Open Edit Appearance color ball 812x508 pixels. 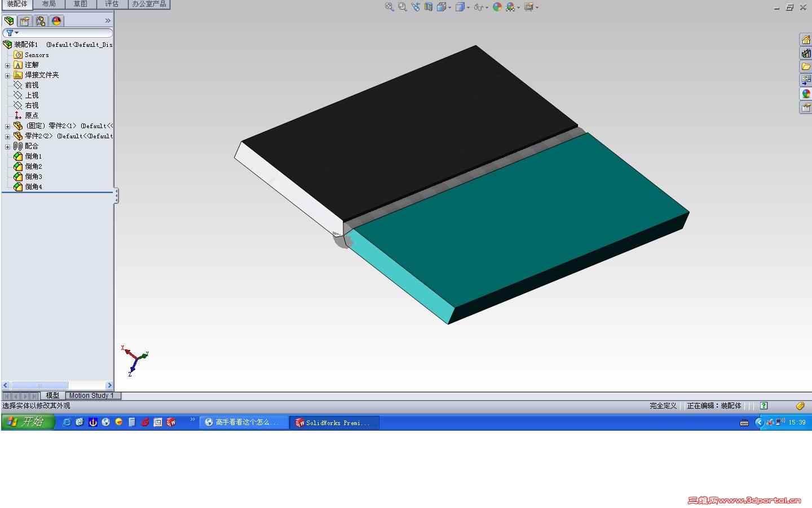coord(497,7)
